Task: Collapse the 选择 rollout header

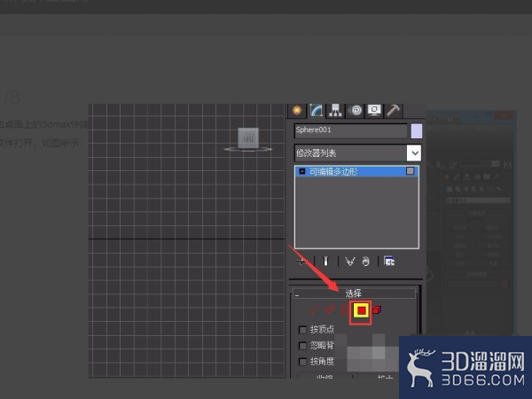Action: tap(354, 293)
